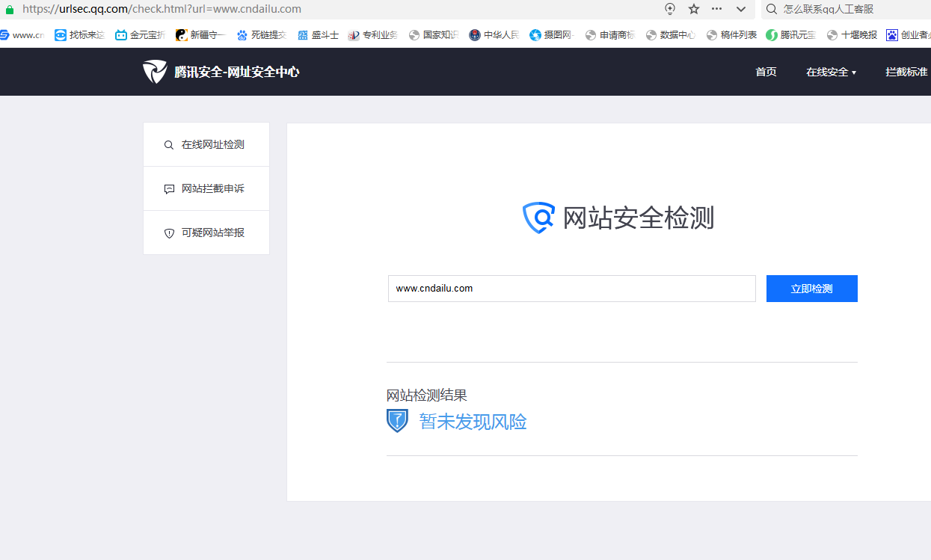Image resolution: width=931 pixels, height=560 pixels.
Task: Select 网站拦截申诉 in the sidebar
Action: (206, 188)
